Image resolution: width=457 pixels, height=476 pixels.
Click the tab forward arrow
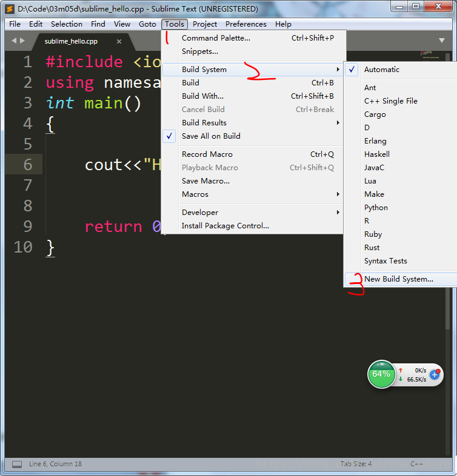22,41
